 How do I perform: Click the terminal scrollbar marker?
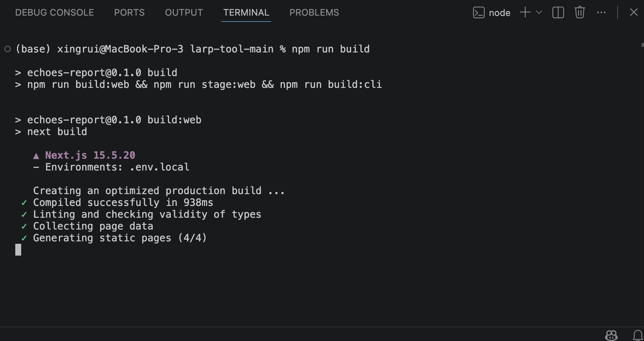coord(642,45)
